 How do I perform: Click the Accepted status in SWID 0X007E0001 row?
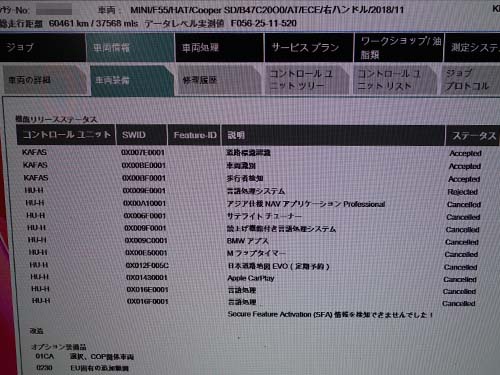click(465, 153)
